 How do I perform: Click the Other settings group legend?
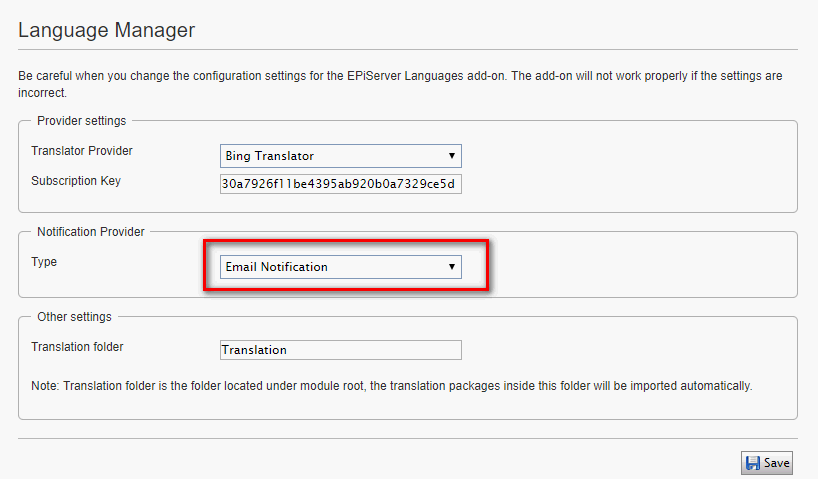pyautogui.click(x=75, y=317)
